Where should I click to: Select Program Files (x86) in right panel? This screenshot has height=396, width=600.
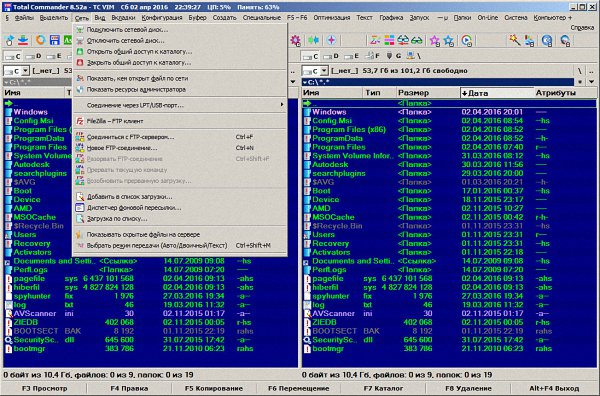click(x=449, y=129)
